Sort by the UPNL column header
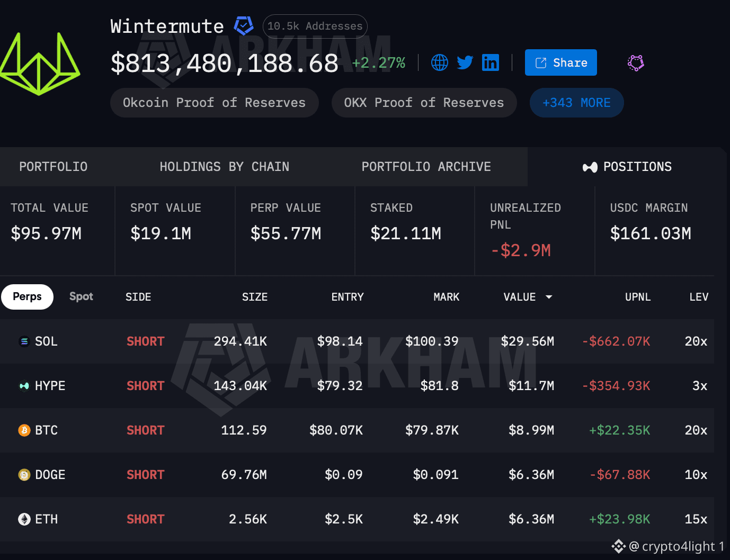This screenshot has height=560, width=730. (638, 297)
